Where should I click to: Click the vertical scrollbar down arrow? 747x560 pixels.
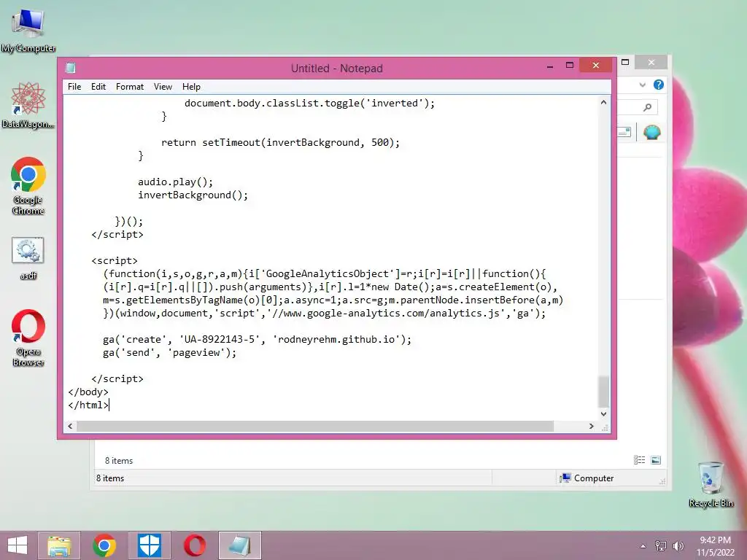click(x=603, y=414)
